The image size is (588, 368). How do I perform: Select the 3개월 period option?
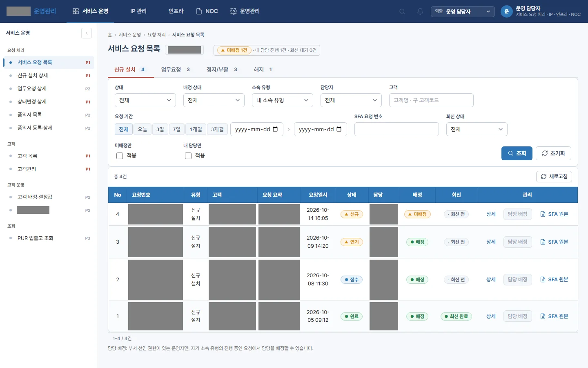pos(217,129)
